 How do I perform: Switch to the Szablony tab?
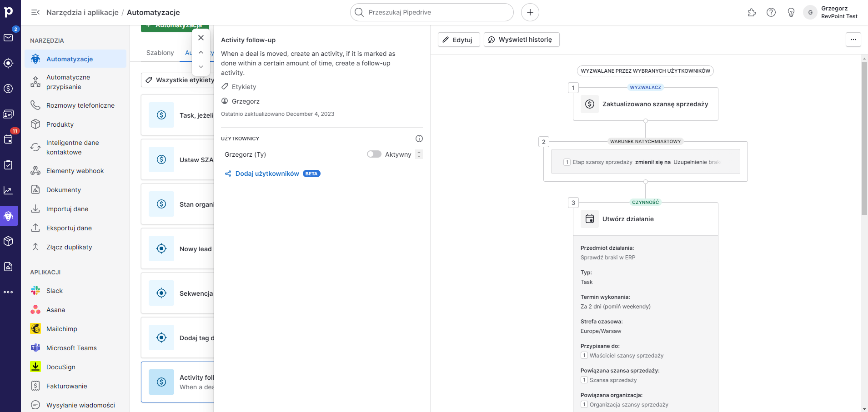click(160, 53)
